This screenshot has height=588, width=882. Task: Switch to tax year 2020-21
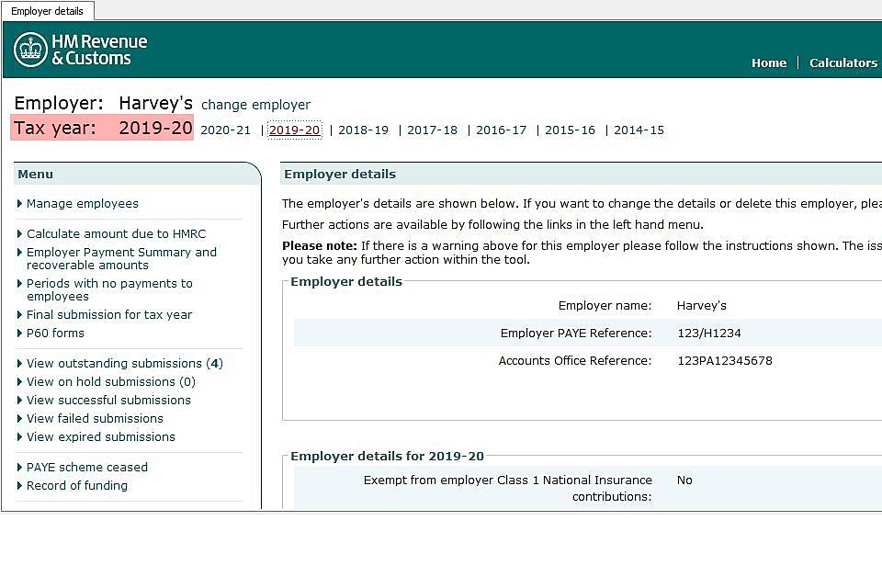tap(225, 130)
